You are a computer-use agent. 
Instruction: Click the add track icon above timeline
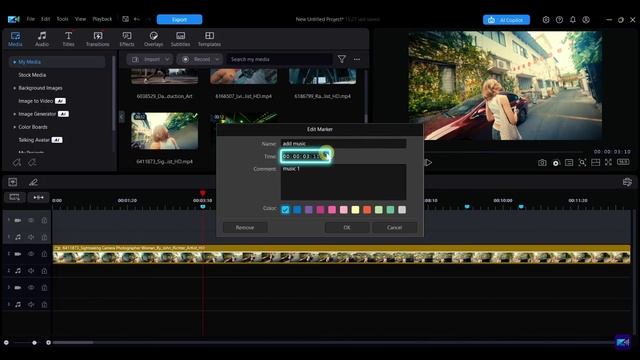click(x=13, y=182)
